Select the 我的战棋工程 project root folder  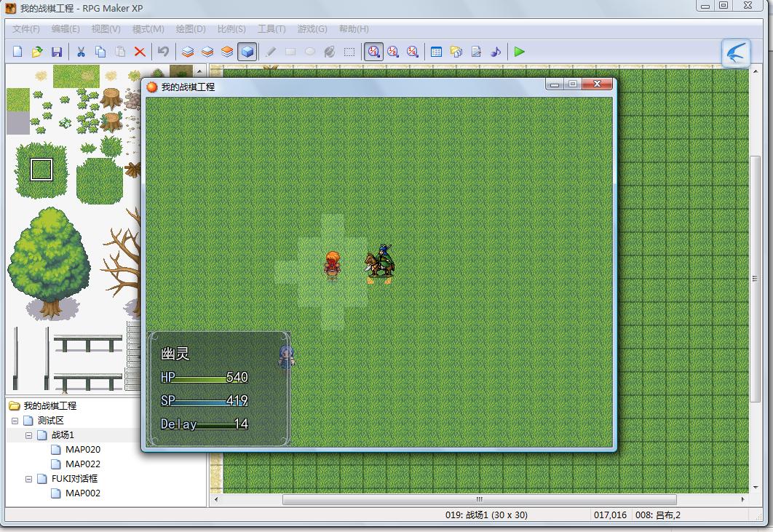point(49,406)
